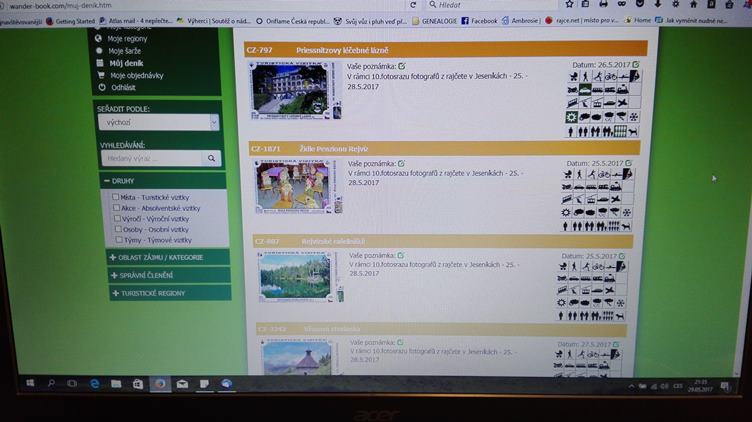Expand Oblast zájmu / Kategorie
This screenshot has width=752, height=422.
pyautogui.click(x=168, y=258)
